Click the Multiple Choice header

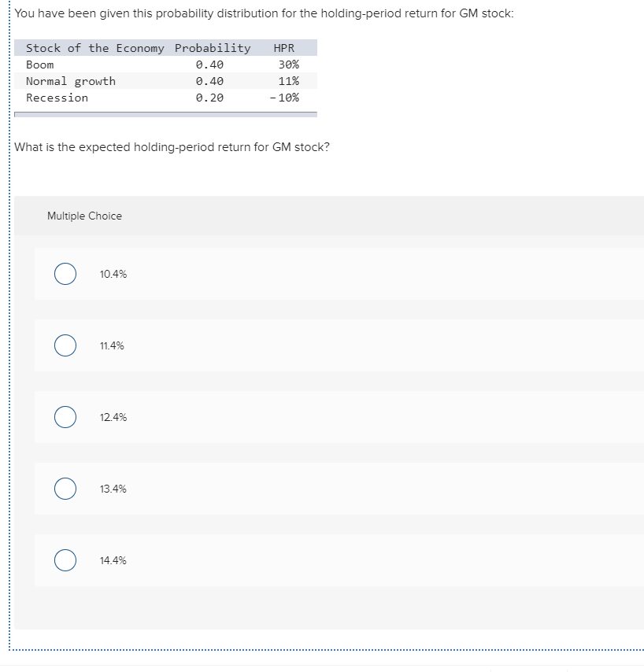pos(84,216)
